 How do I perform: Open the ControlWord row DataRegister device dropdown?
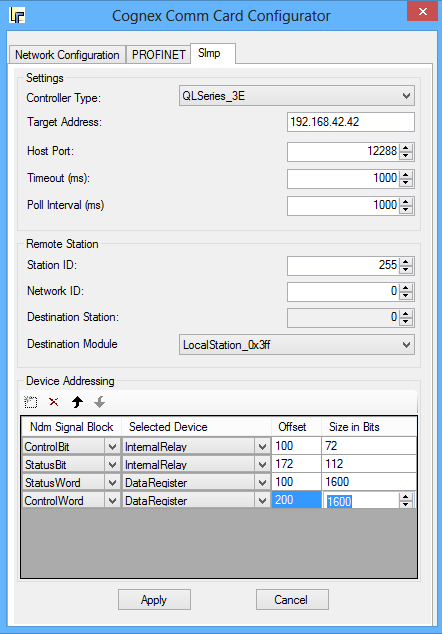tap(262, 501)
